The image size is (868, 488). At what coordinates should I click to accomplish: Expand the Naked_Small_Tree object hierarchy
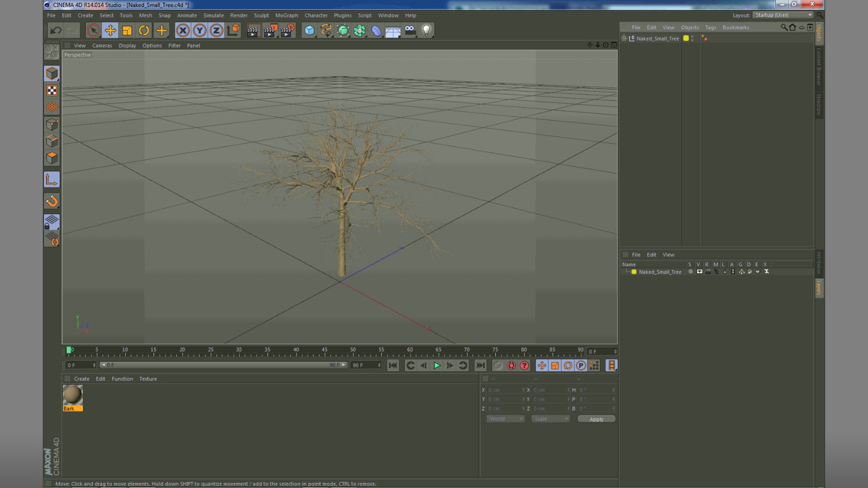click(624, 38)
